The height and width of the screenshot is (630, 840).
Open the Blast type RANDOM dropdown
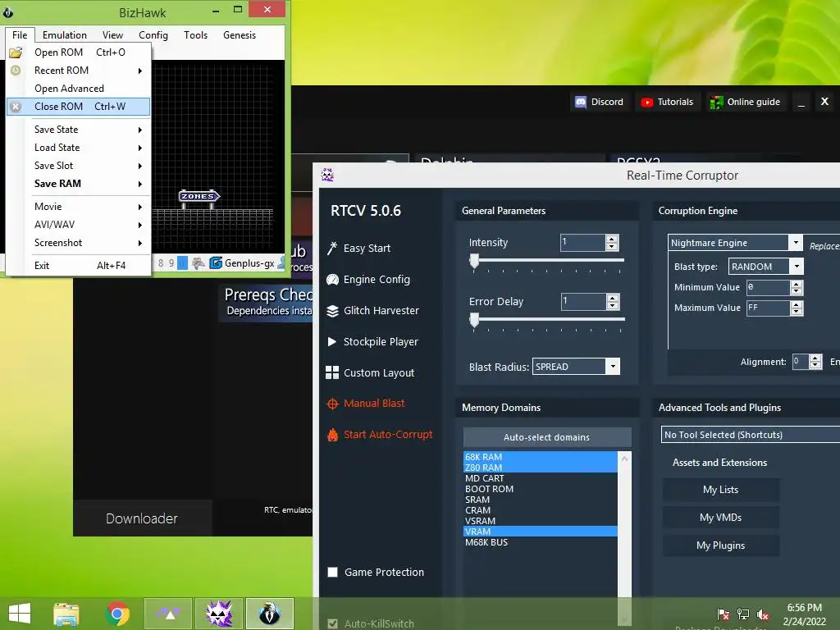click(797, 267)
